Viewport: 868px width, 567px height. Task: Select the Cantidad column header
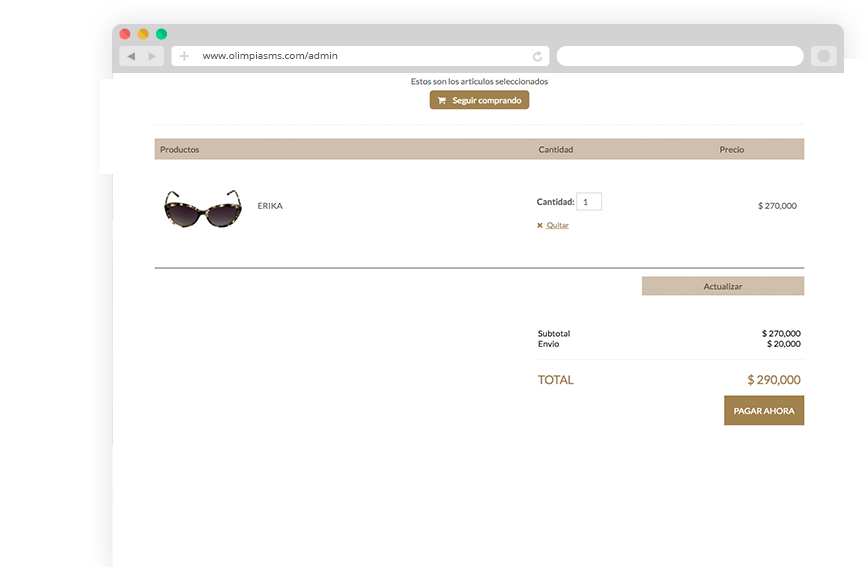[x=556, y=150]
